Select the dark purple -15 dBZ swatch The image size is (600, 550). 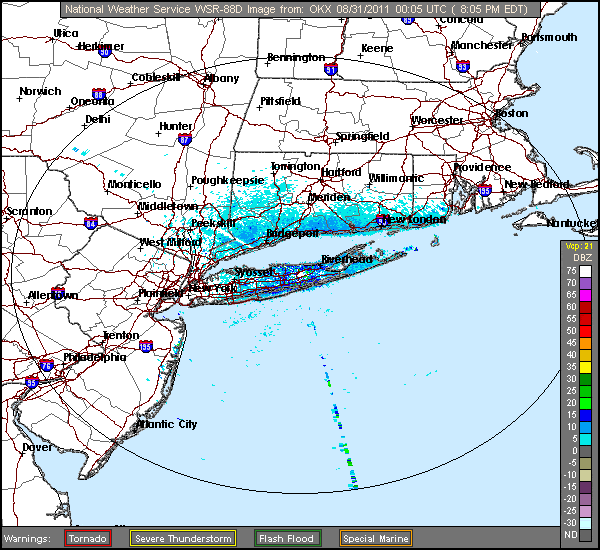(585, 487)
